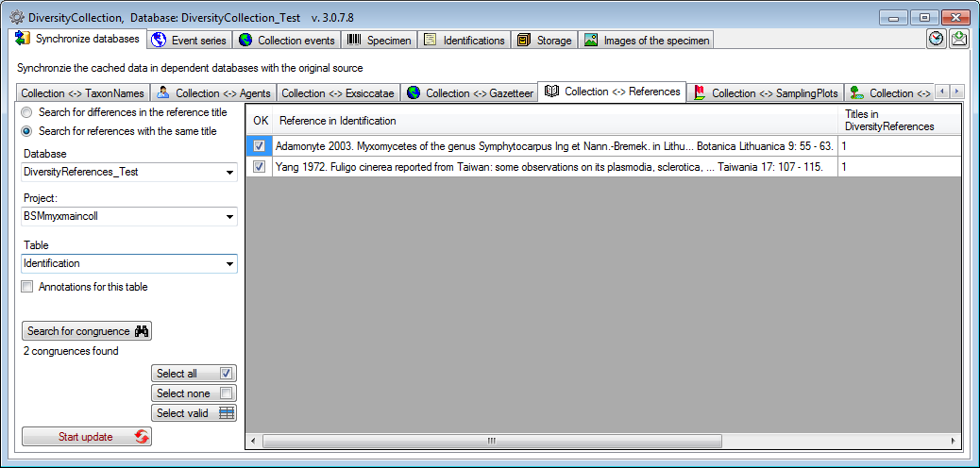Select the Collection <-> Gazetteer sub-tab
The height and width of the screenshot is (468, 980).
[x=469, y=93]
